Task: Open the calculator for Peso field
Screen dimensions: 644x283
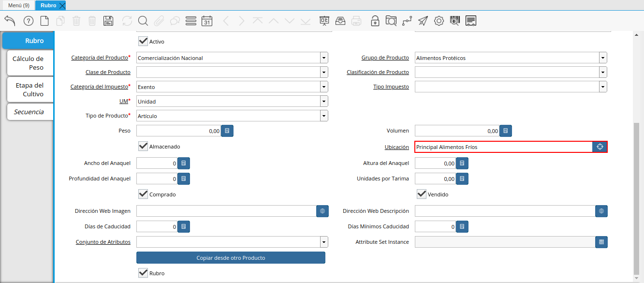Action: point(227,131)
